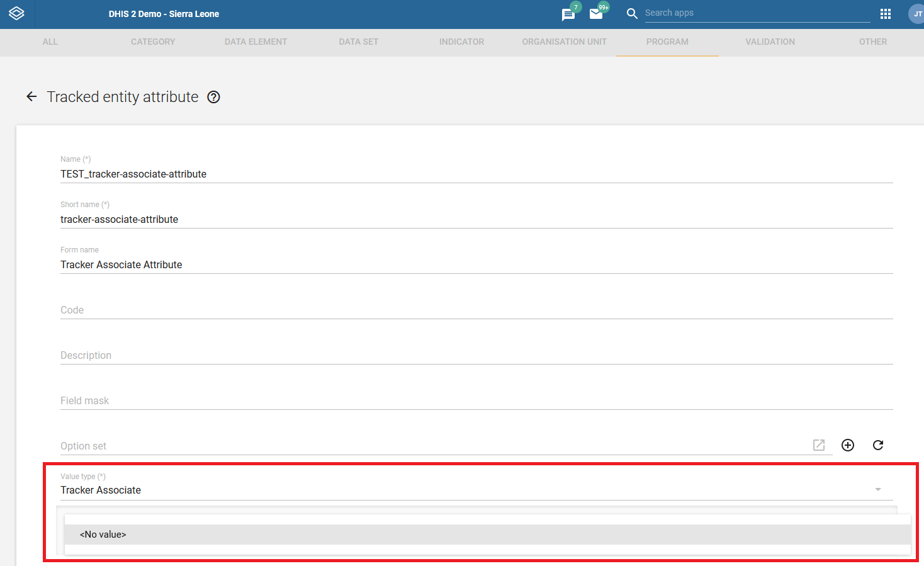Switch to the OTHER tab
Image resolution: width=924 pixels, height=566 pixels.
pos(873,42)
